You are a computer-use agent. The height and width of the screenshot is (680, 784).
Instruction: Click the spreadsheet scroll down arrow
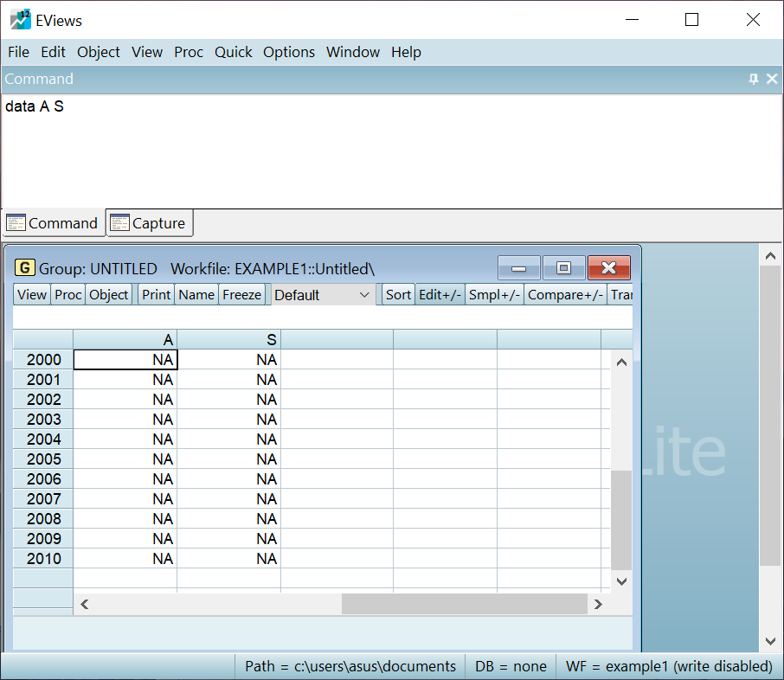coord(620,581)
